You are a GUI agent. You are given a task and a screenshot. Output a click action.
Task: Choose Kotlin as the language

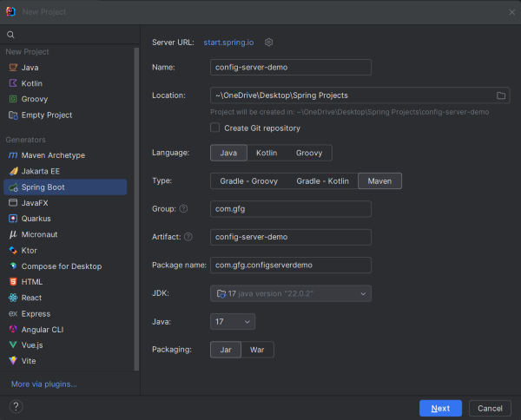[x=267, y=153]
